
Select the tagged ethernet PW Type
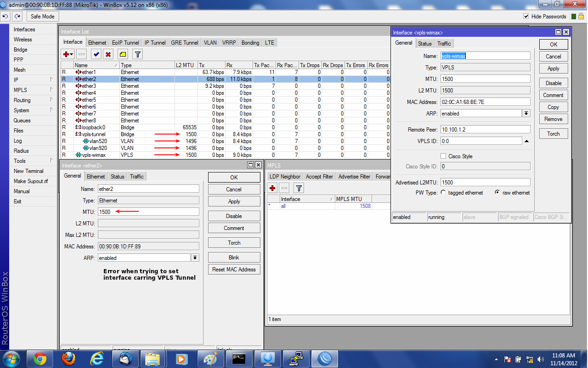pyautogui.click(x=443, y=193)
